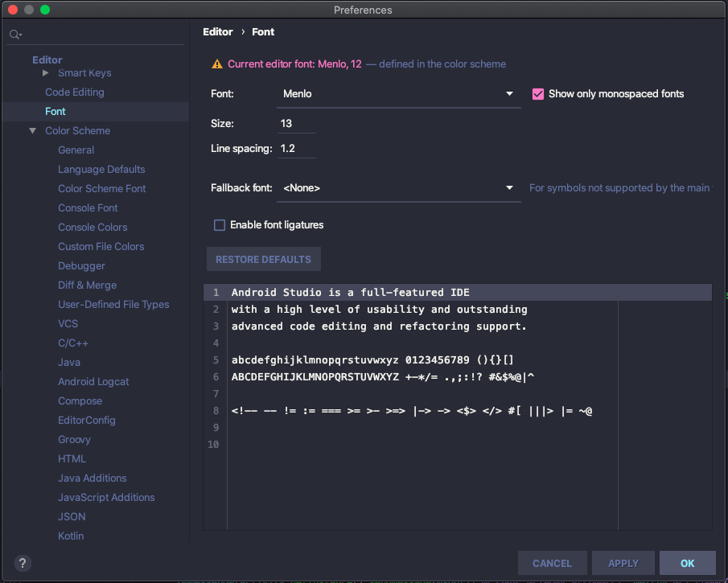The image size is (728, 583).
Task: Collapse the Color Scheme tree node
Action: 32,131
